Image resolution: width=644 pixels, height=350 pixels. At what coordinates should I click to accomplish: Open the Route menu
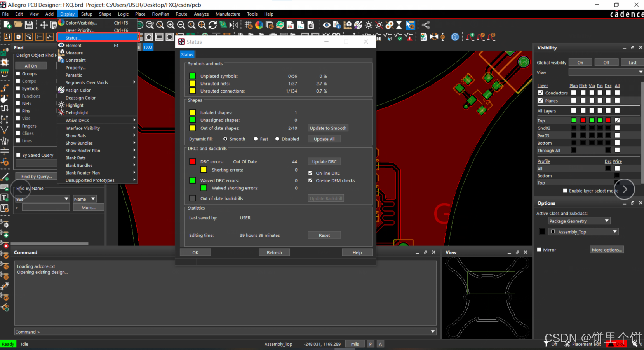(x=181, y=14)
